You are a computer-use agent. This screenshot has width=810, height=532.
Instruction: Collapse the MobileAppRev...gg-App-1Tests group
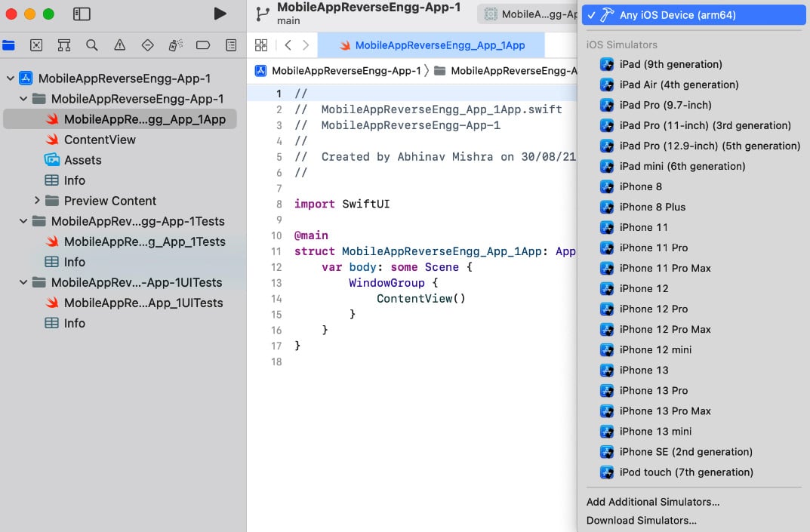coord(23,221)
